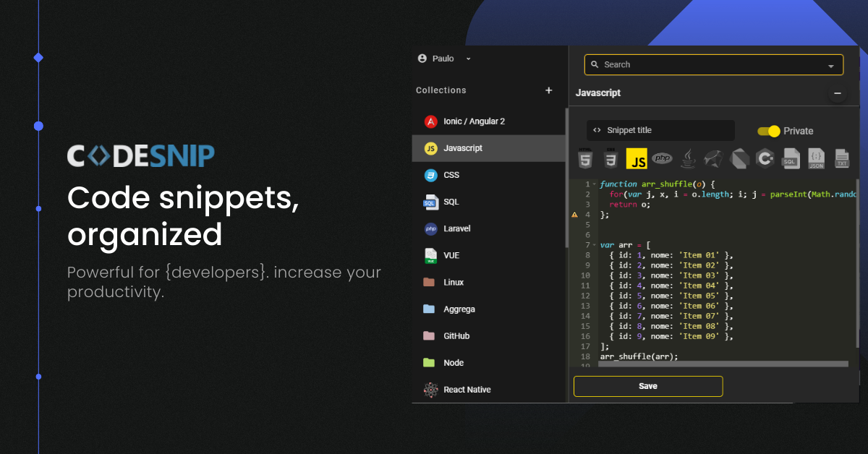Open the Laravel collection
The image size is (868, 454).
(x=488, y=228)
